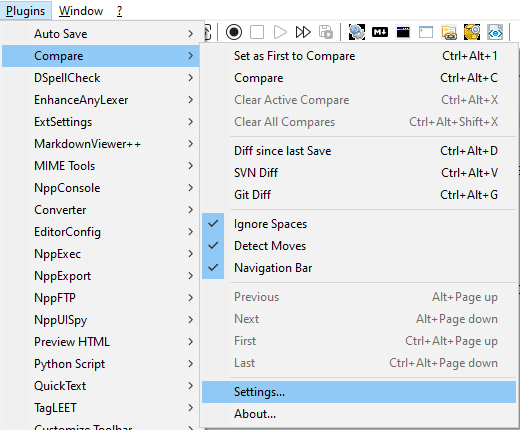Choose SVN Diff
520x430 pixels.
point(359,173)
